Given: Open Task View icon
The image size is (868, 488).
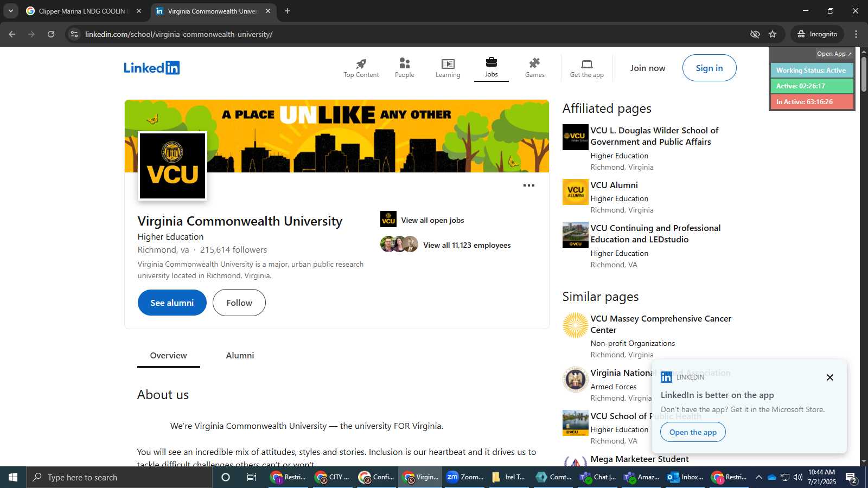Looking at the screenshot, I should coord(252,477).
